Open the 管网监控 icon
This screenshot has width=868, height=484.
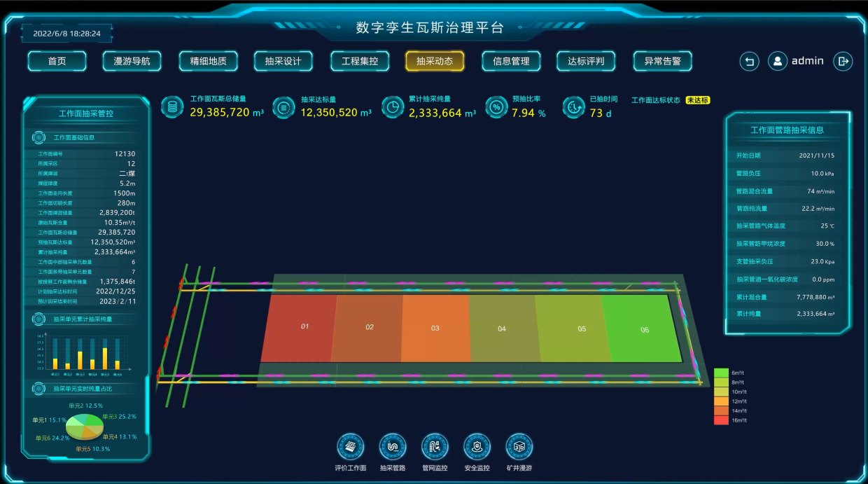click(435, 446)
